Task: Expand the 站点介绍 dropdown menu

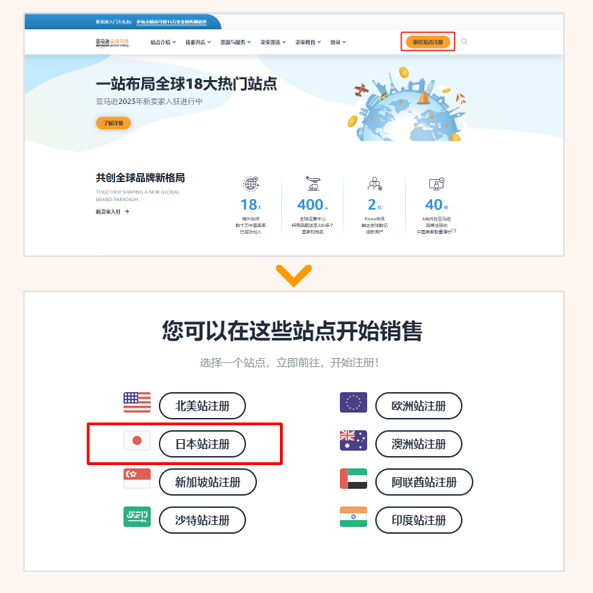Action: pyautogui.click(x=163, y=42)
